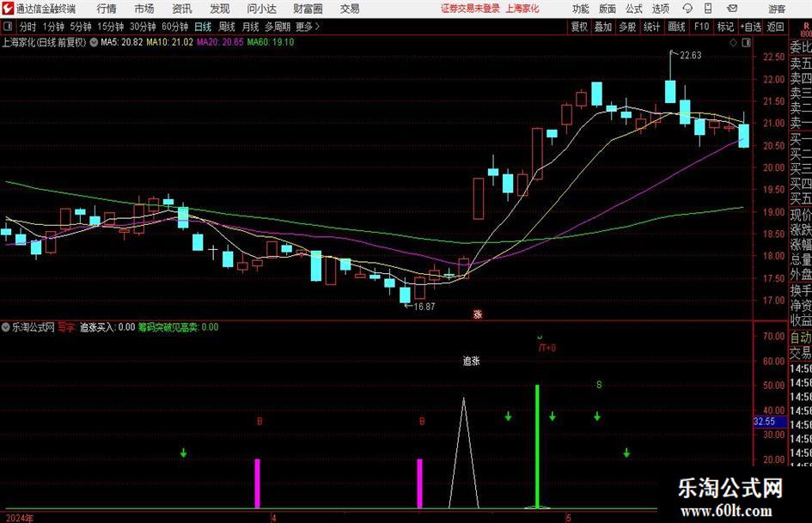This screenshot has height=523, width=812.
Task: Click the 证券交易未登录 login link
Action: tap(471, 9)
